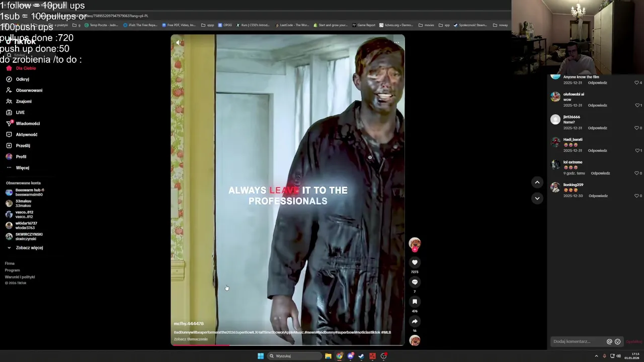The image size is (644, 362).
Task: Reply to Hadi_barati's comment
Action: click(597, 150)
